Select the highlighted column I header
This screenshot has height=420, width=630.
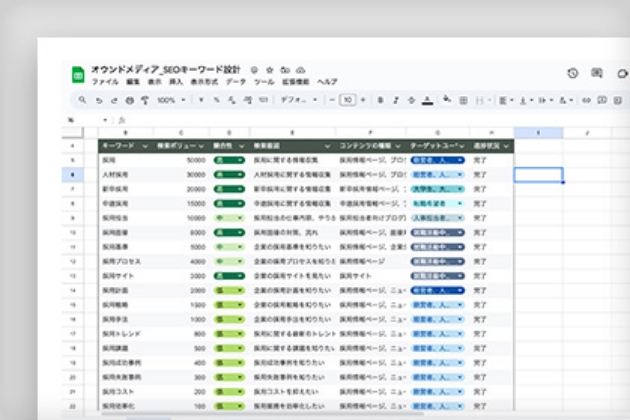[x=538, y=133]
